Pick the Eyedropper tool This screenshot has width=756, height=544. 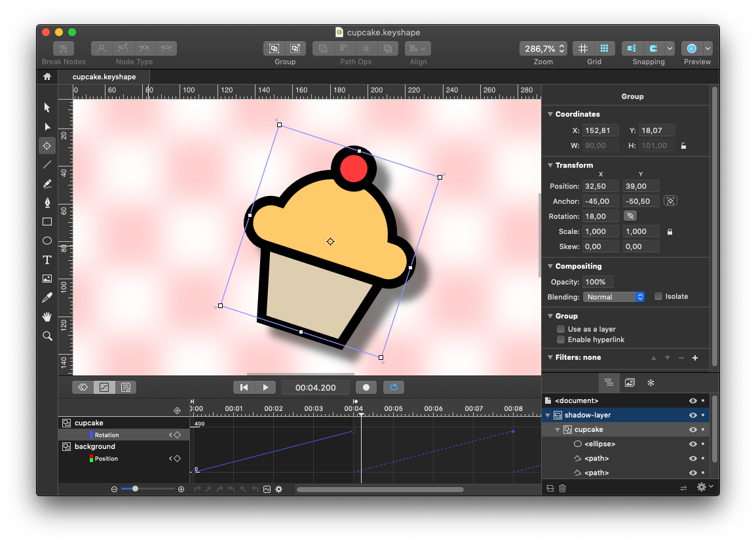pyautogui.click(x=47, y=297)
